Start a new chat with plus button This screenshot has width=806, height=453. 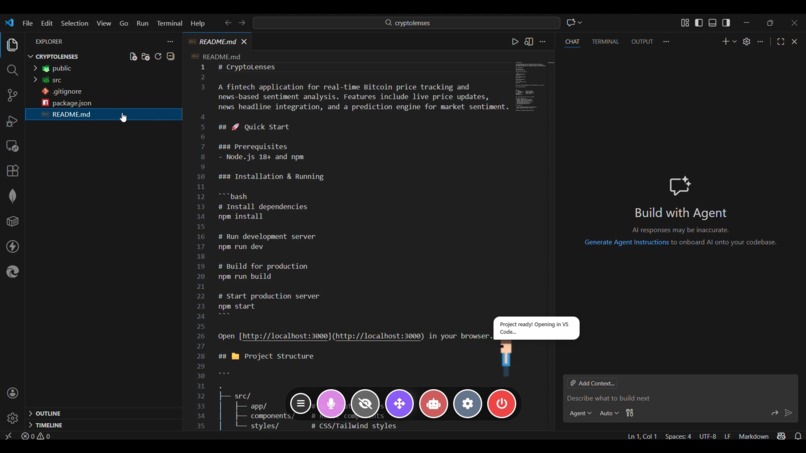[x=725, y=42]
